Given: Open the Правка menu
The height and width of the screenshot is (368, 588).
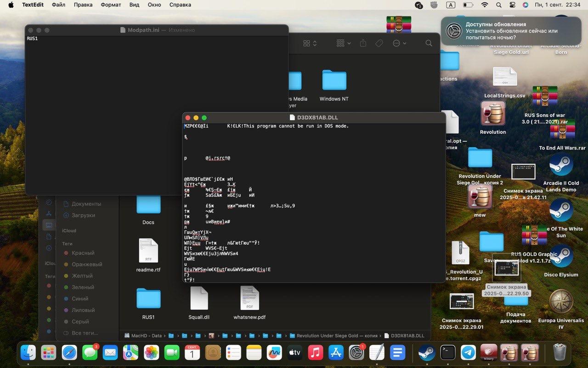Looking at the screenshot, I should [83, 5].
